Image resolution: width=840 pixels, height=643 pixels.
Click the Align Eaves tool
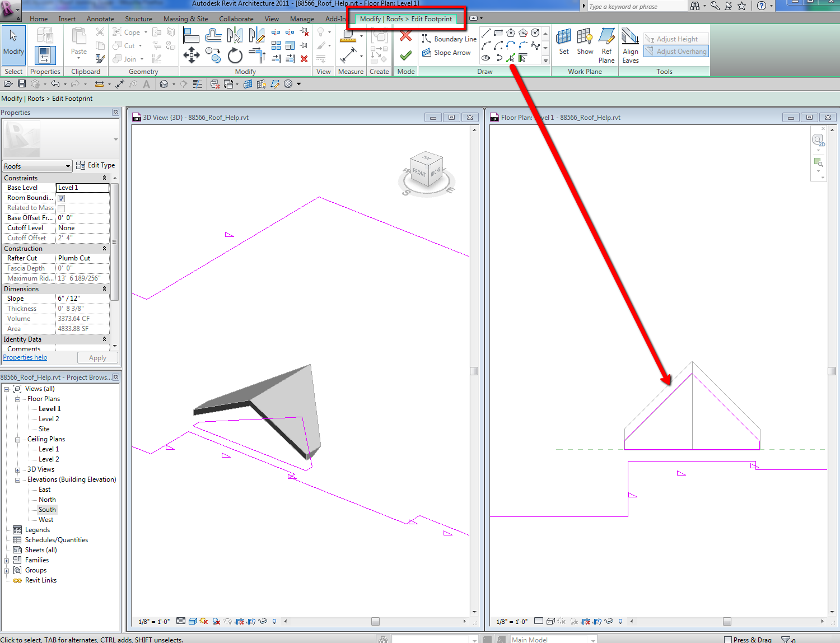point(631,45)
